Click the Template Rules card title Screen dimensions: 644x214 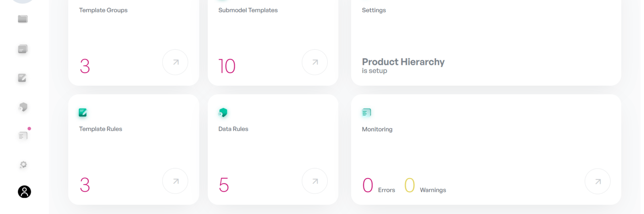[100, 129]
